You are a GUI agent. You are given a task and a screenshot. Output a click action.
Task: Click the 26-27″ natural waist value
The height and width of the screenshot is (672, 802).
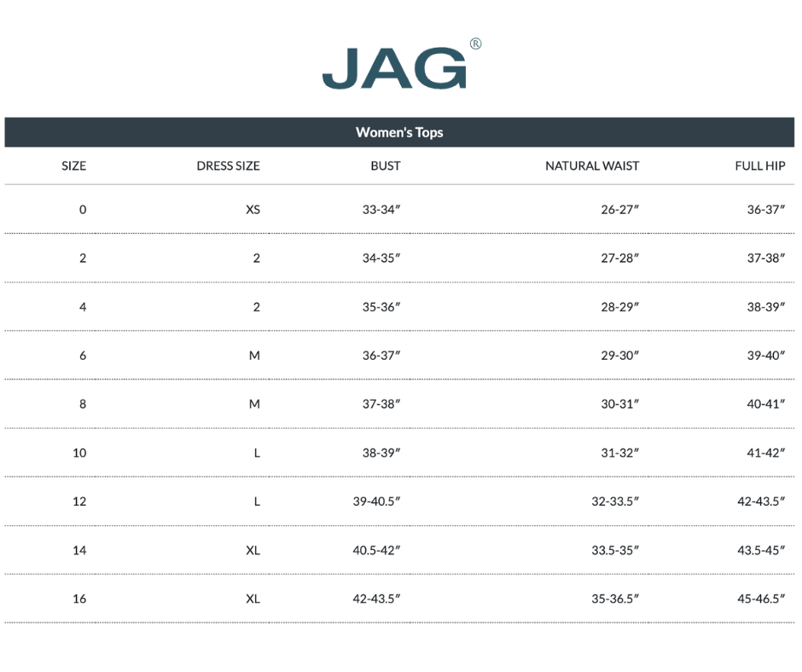point(619,210)
